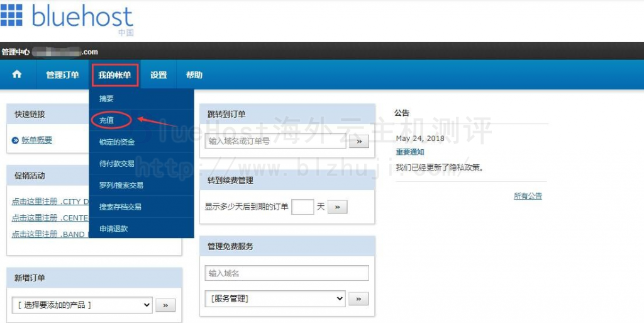The height and width of the screenshot is (323, 644).
Task: Click the 促销活动 panel header
Action: click(48, 176)
